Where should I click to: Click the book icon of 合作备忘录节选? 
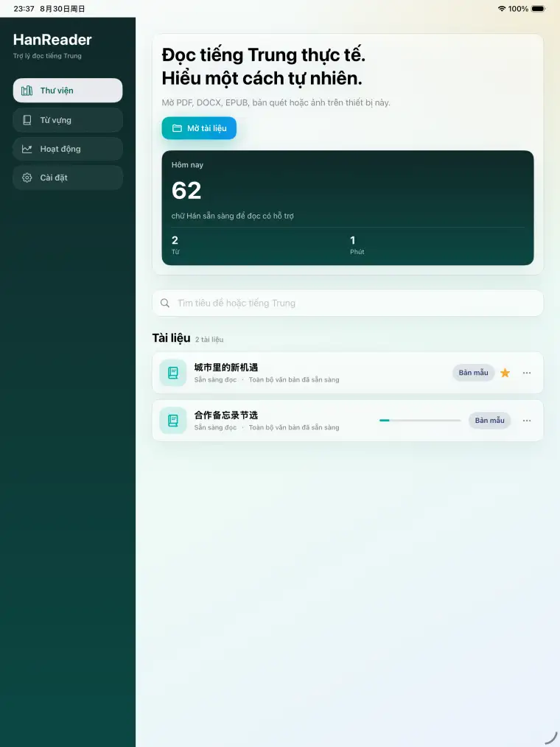(x=173, y=420)
